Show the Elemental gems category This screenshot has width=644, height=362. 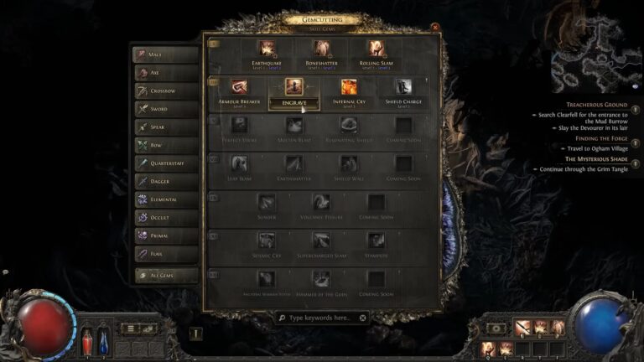166,199
